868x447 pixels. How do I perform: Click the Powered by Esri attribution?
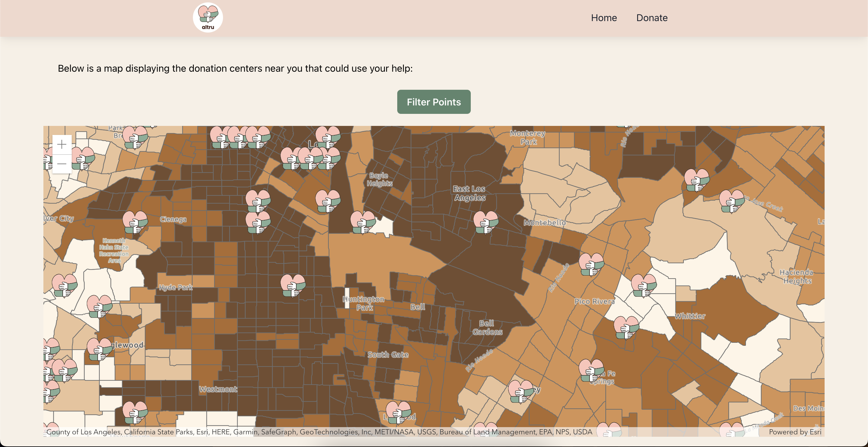click(794, 432)
